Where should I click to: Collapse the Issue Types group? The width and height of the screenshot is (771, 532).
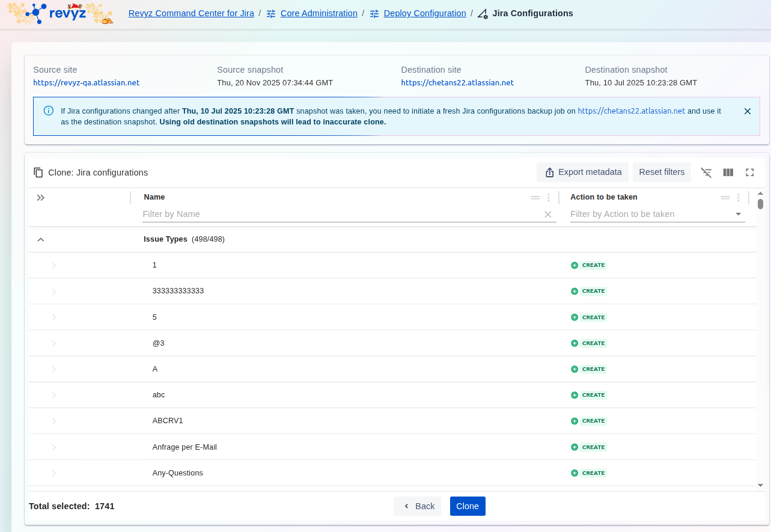point(41,240)
